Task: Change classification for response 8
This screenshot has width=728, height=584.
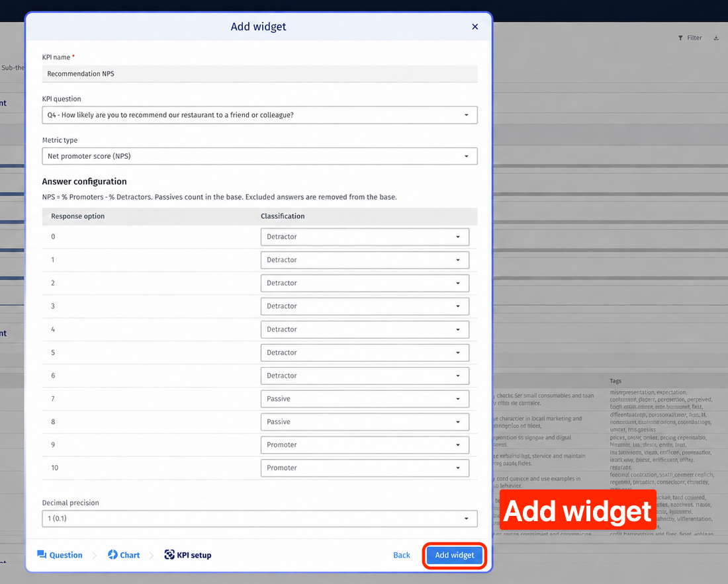Action: coord(365,422)
